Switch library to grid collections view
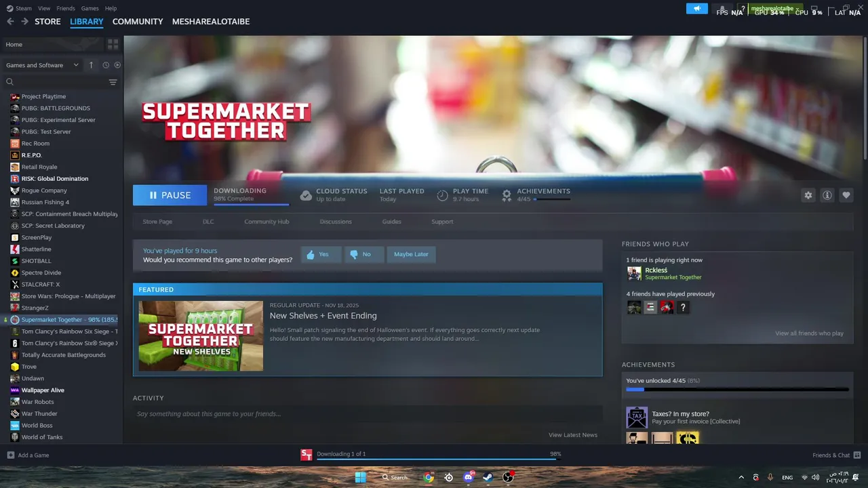Viewport: 868px width, 488px height. tap(113, 44)
